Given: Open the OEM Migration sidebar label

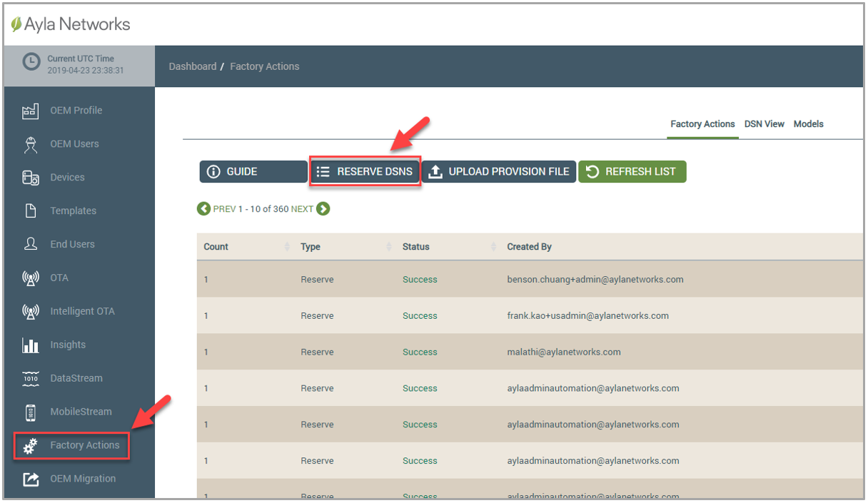Looking at the screenshot, I should pyautogui.click(x=83, y=479).
